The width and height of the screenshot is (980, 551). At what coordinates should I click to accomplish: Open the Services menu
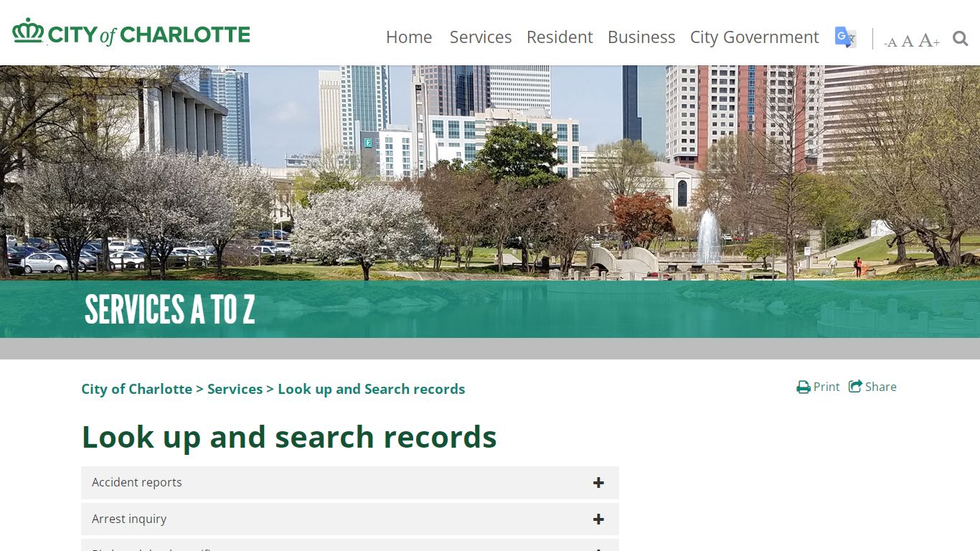481,37
